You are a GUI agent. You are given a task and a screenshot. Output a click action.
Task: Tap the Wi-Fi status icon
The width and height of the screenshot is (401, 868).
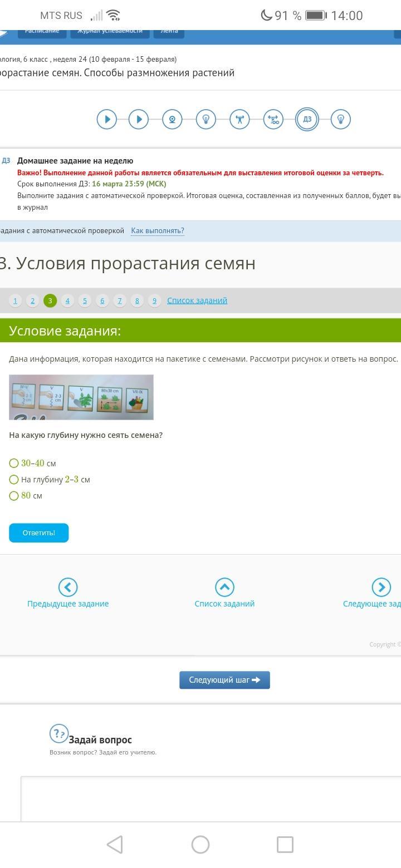point(113,16)
